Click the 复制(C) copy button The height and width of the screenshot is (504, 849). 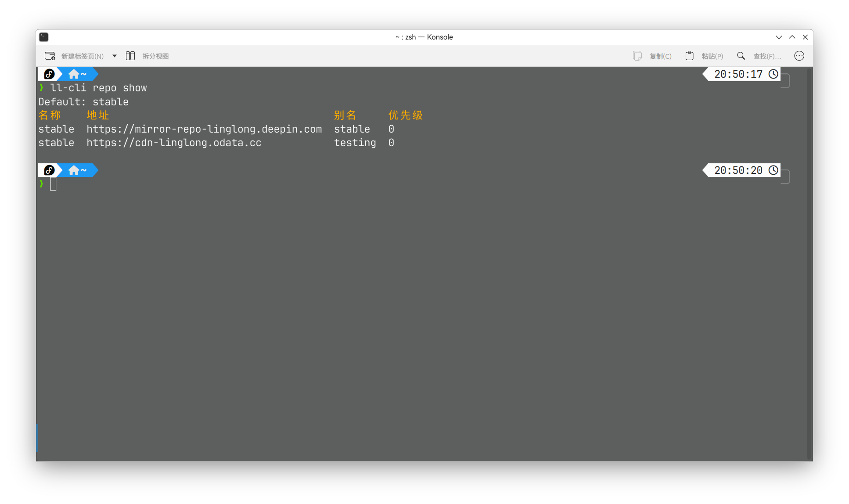pyautogui.click(x=660, y=56)
